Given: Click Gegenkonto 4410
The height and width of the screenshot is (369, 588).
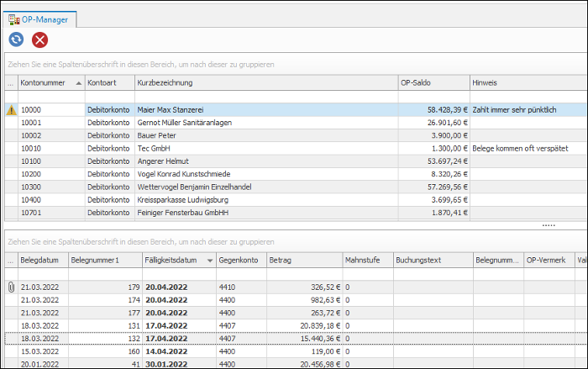Looking at the screenshot, I should (x=227, y=287).
